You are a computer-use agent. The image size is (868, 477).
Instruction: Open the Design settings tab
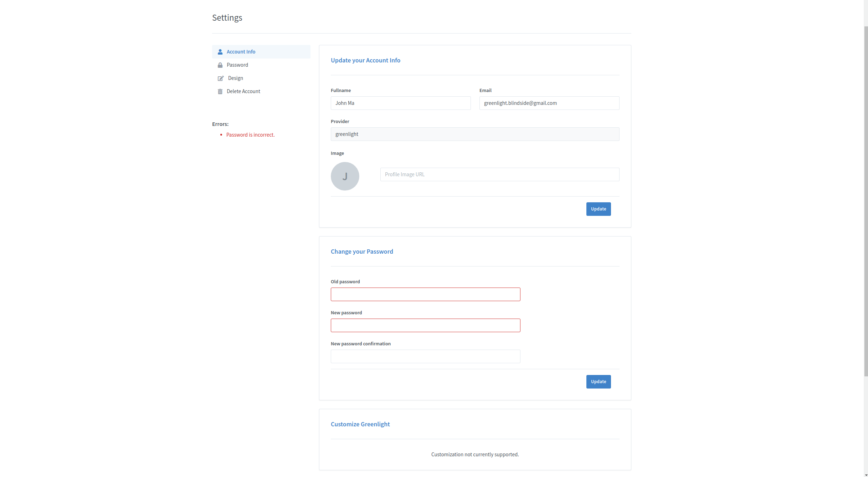235,78
